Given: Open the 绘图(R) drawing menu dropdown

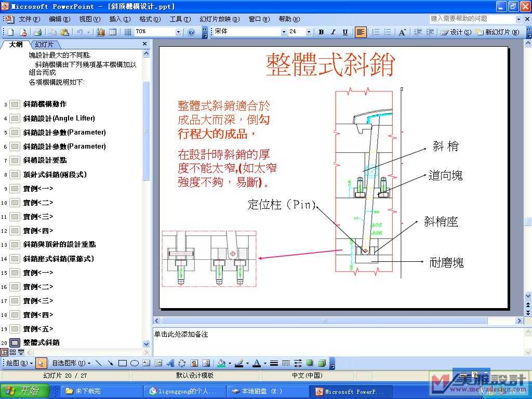Looking at the screenshot, I should (x=19, y=363).
